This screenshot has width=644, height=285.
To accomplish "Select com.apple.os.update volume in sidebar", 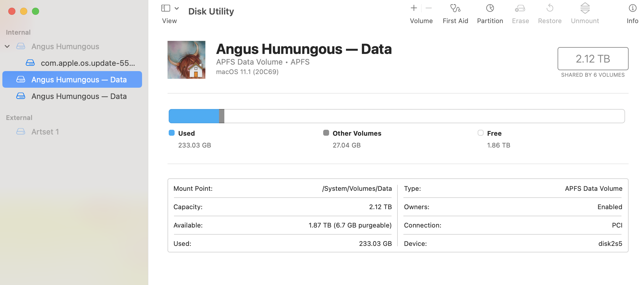I will point(88,63).
